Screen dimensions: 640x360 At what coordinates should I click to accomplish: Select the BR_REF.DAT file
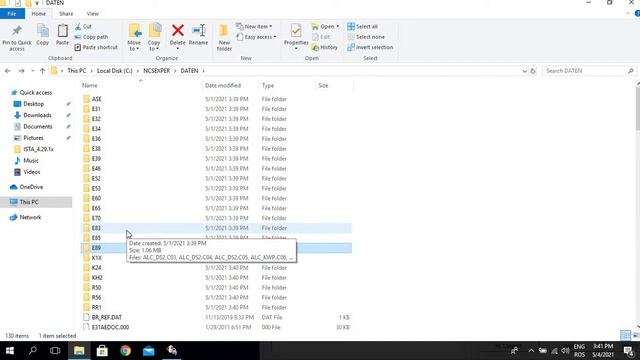pyautogui.click(x=216, y=318)
